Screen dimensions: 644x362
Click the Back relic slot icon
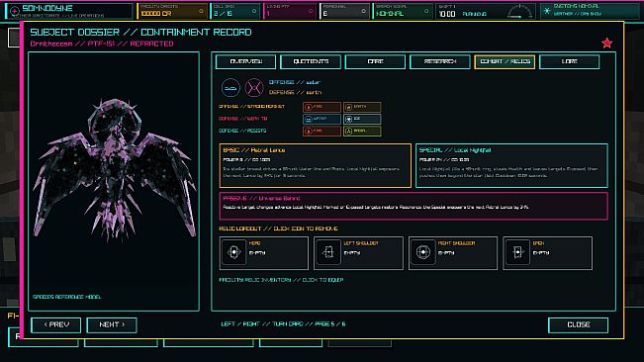(x=517, y=252)
